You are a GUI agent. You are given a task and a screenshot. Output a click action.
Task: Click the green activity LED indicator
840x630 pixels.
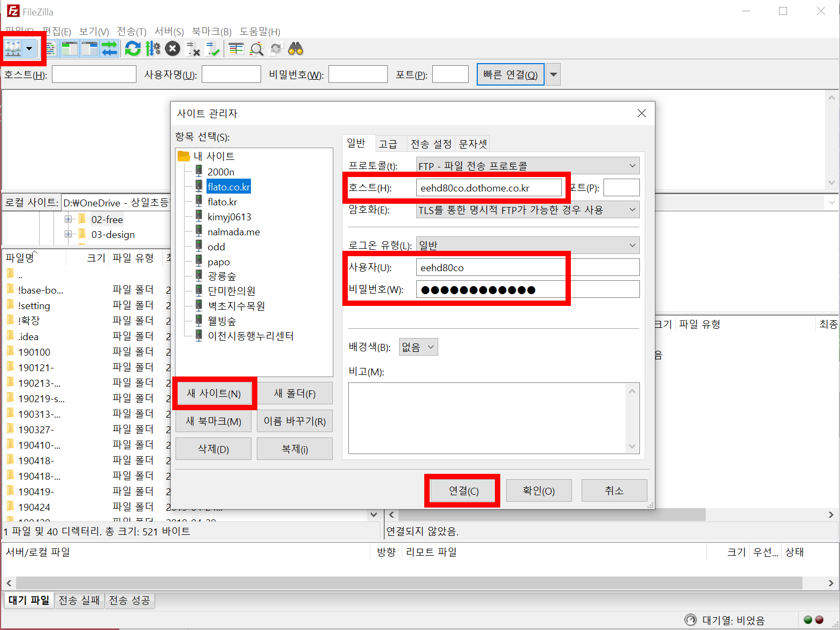[808, 620]
